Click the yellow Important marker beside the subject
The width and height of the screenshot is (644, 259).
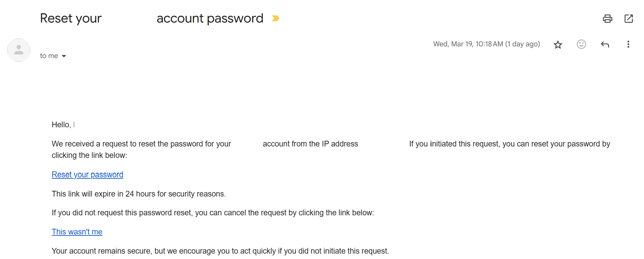click(x=276, y=18)
